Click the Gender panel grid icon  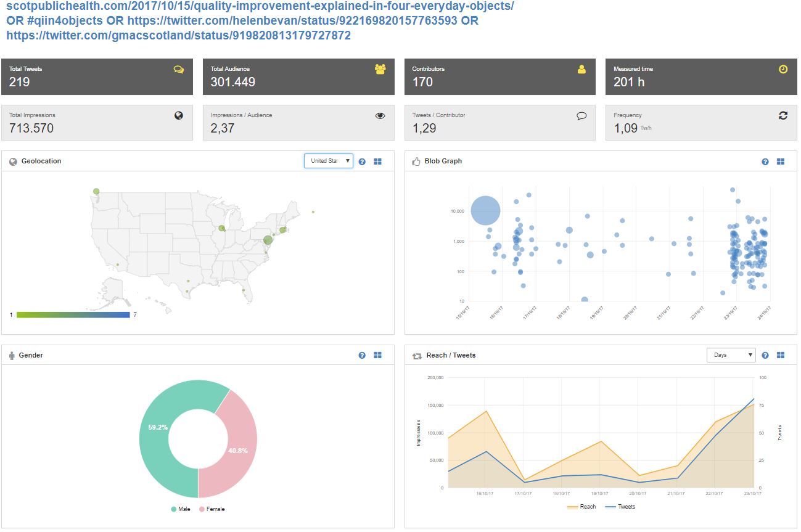pyautogui.click(x=378, y=356)
